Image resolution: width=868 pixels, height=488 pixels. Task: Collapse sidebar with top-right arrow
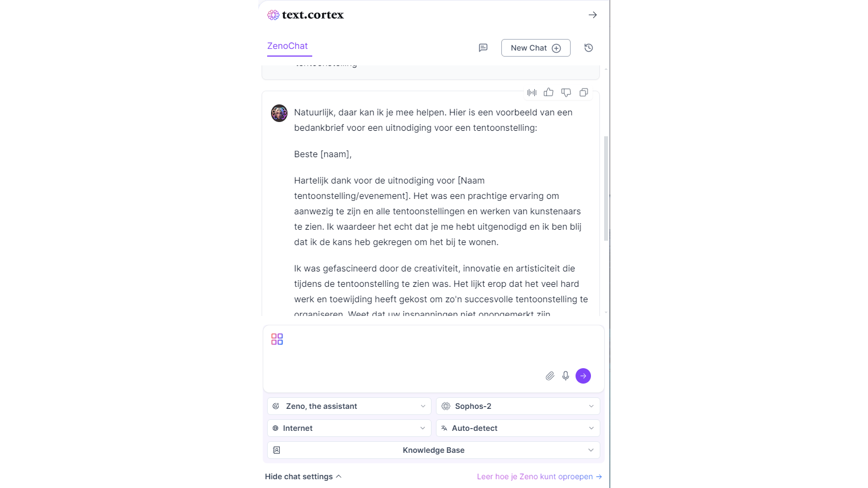coord(593,15)
